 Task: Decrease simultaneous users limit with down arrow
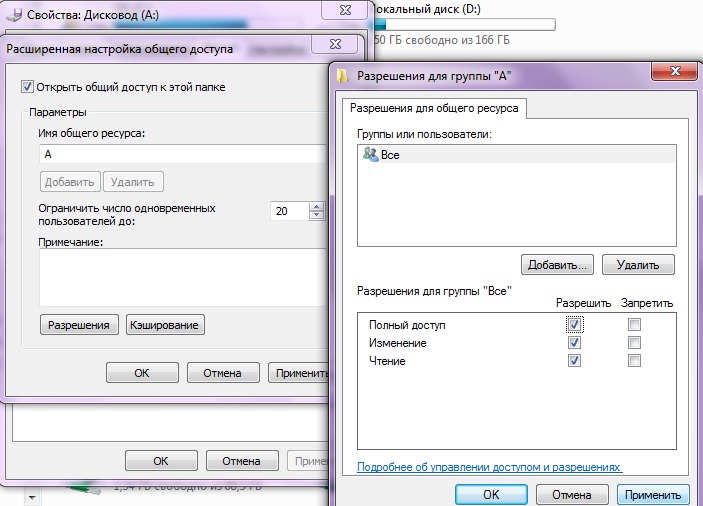(x=317, y=215)
